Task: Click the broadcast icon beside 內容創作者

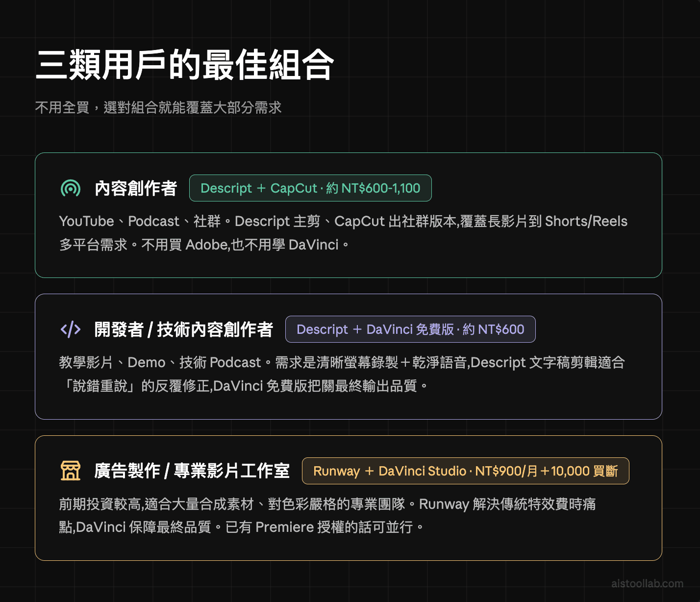Action: click(71, 188)
